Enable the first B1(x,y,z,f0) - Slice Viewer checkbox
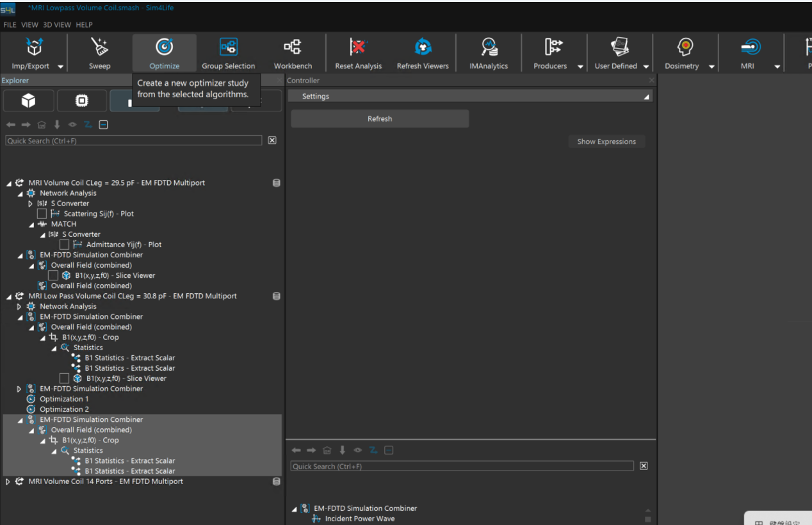 53,275
